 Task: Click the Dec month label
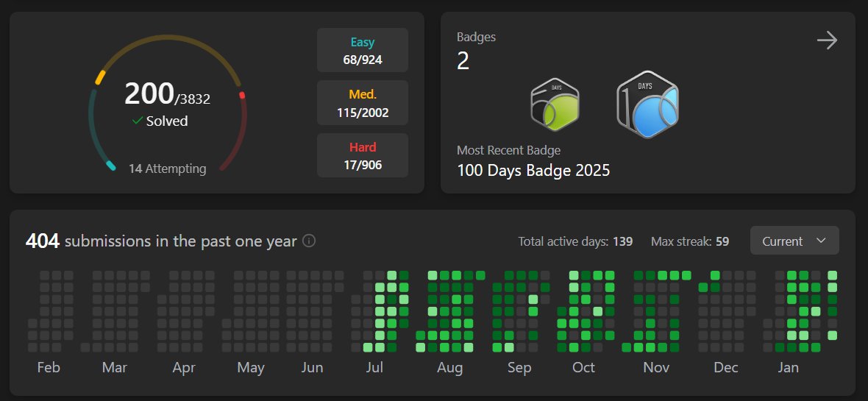[x=726, y=368]
